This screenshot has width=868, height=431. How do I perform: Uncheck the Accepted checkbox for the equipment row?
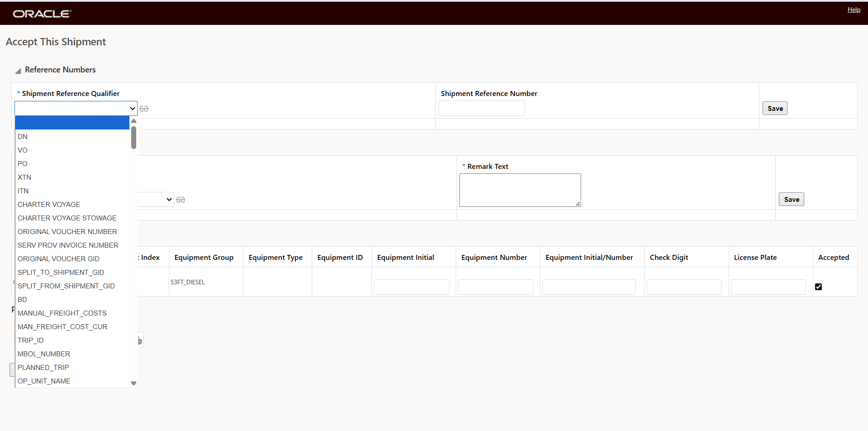[x=819, y=286]
